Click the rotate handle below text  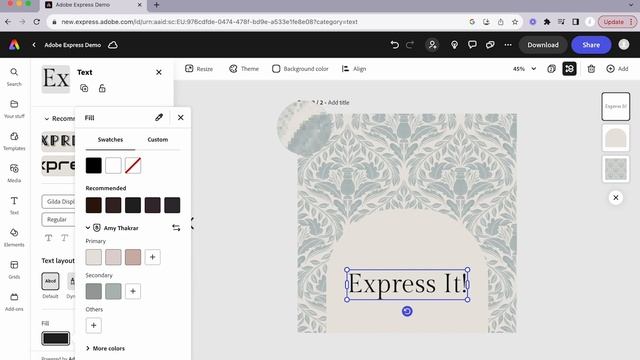[x=407, y=311]
